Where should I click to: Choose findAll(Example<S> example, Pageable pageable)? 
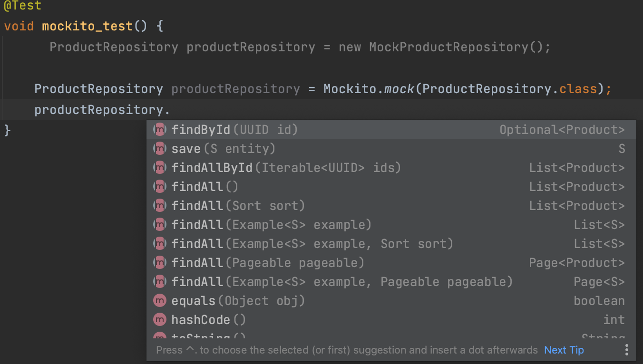pos(391,282)
